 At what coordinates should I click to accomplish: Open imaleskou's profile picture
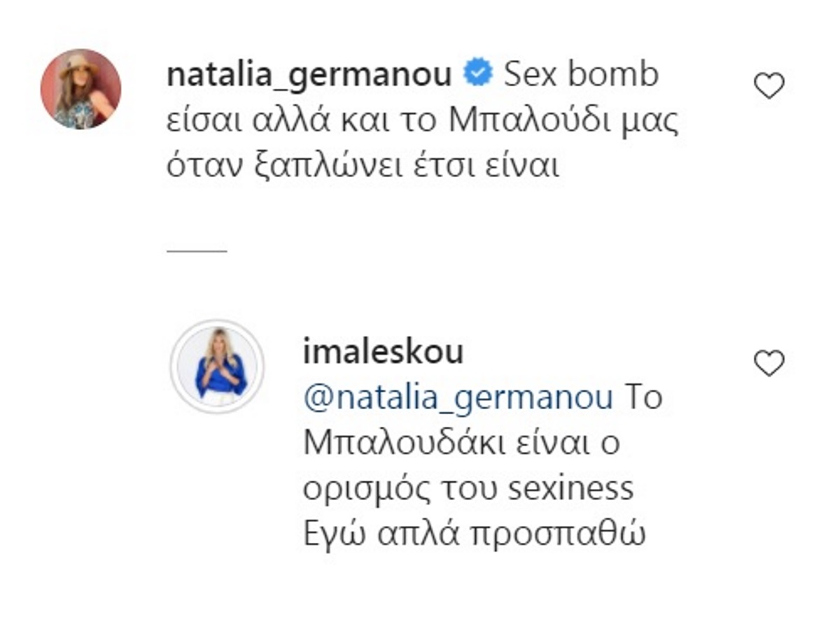pos(218,367)
